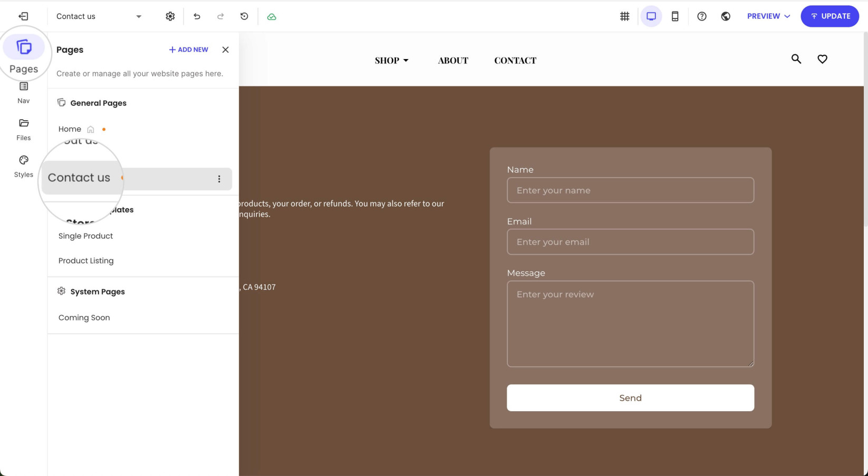
Task: Select the Single Product template
Action: point(85,236)
